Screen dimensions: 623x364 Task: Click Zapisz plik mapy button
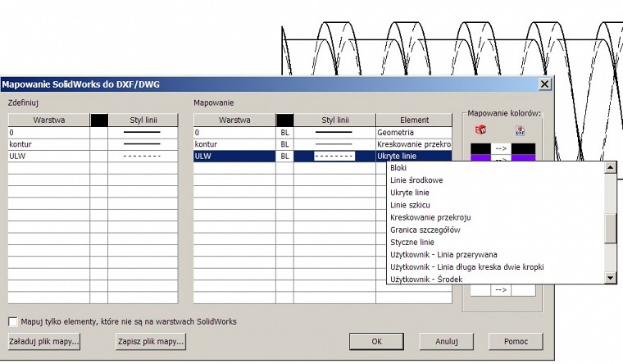click(x=151, y=341)
